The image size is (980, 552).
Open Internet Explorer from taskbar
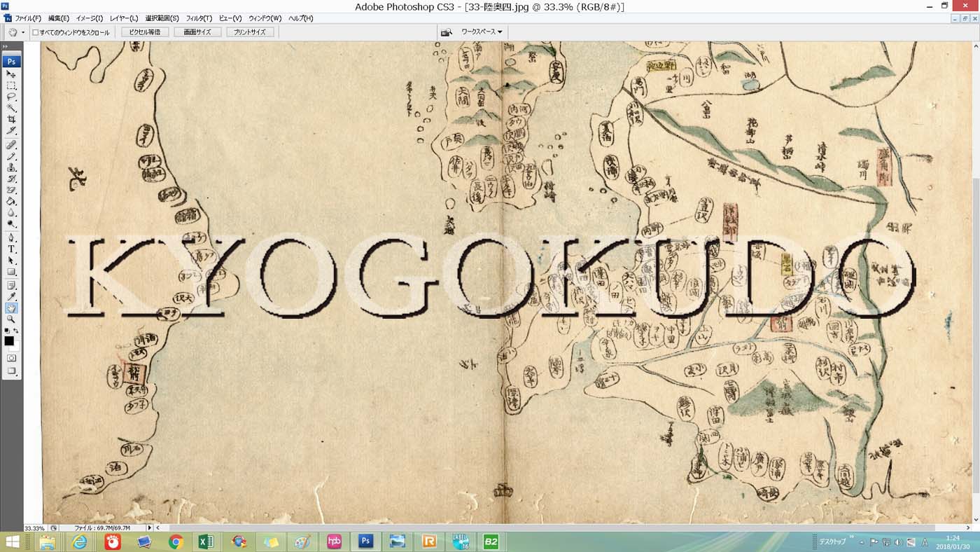pos(80,541)
